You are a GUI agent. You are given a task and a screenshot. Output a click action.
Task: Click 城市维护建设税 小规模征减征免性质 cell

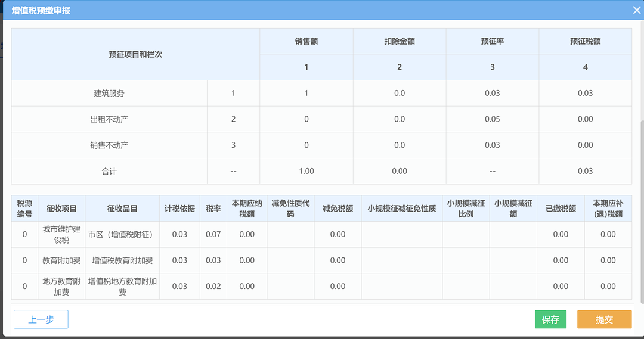pyautogui.click(x=402, y=234)
